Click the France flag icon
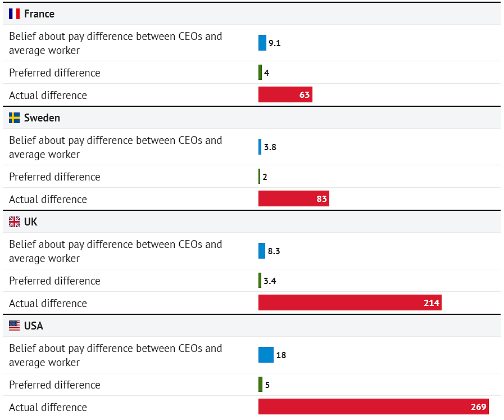The width and height of the screenshot is (504, 420). pos(14,14)
